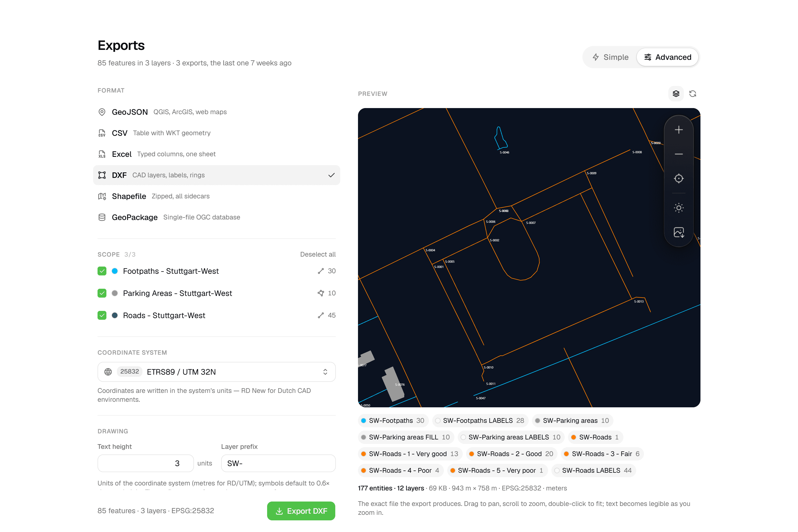The height and width of the screenshot is (532, 798).
Task: Select the GeoPackage database format
Action: point(216,217)
